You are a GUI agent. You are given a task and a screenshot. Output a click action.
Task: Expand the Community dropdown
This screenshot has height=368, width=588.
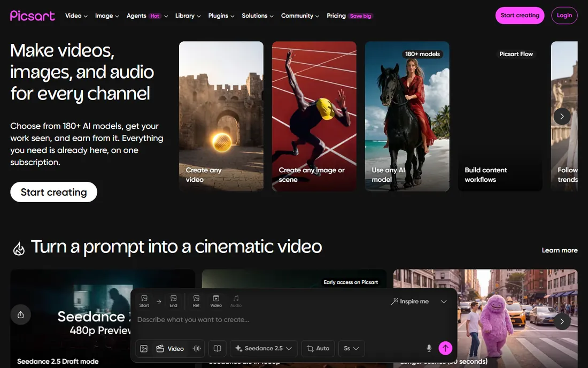[x=300, y=16]
